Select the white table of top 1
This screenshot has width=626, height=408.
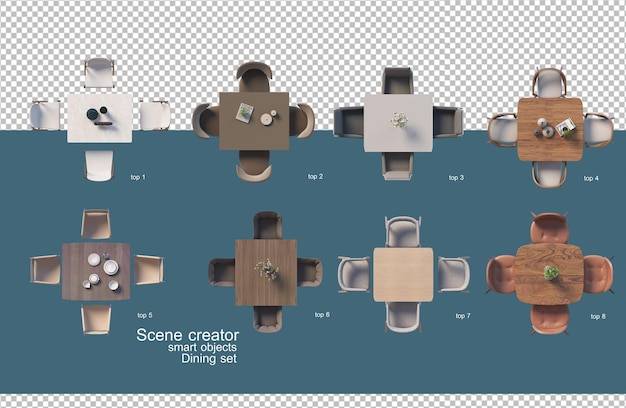(x=100, y=118)
